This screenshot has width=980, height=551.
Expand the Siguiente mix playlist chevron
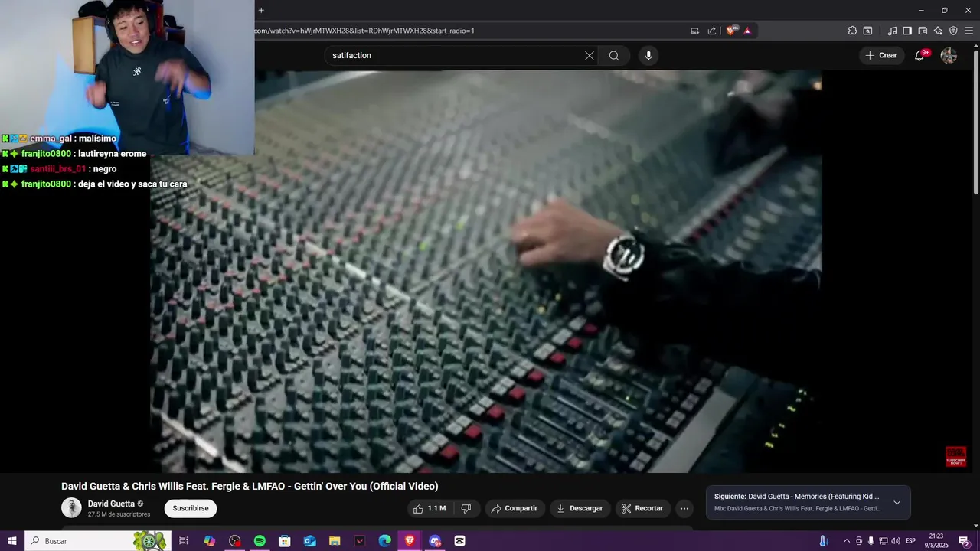[897, 503]
